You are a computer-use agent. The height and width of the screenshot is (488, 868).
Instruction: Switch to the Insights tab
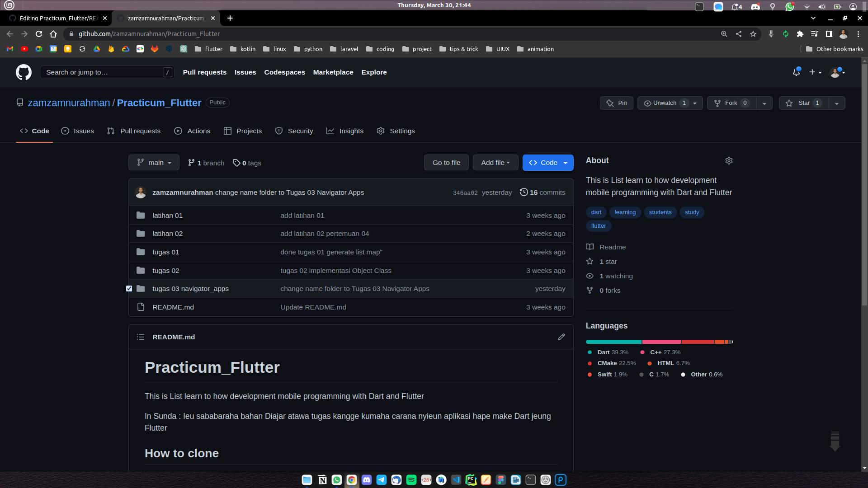(x=345, y=131)
